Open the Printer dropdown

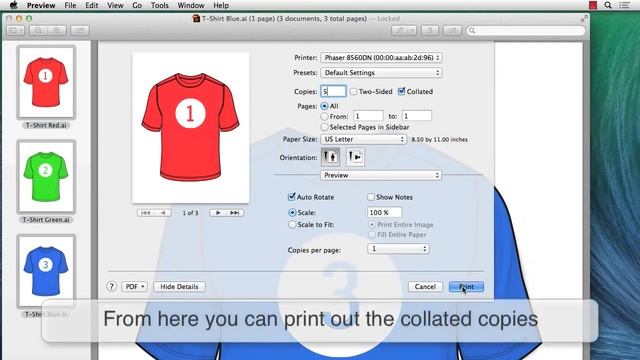point(381,58)
